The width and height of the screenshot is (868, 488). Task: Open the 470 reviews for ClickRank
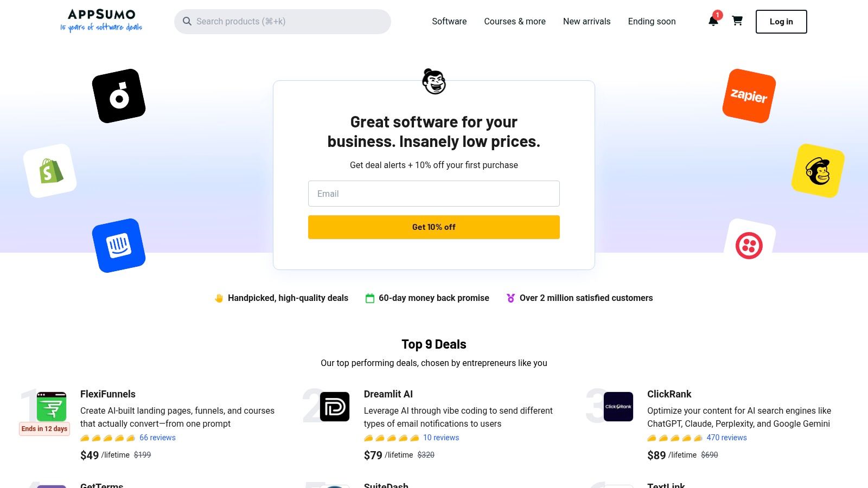click(x=726, y=438)
